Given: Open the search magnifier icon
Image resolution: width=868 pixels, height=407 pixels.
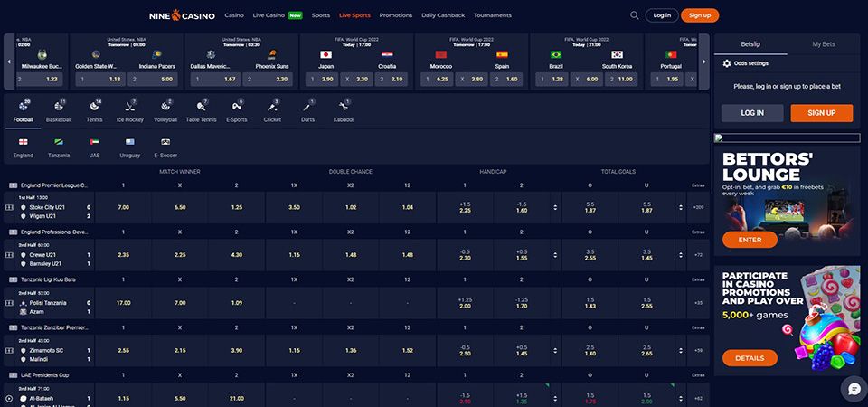Looking at the screenshot, I should click(x=635, y=15).
